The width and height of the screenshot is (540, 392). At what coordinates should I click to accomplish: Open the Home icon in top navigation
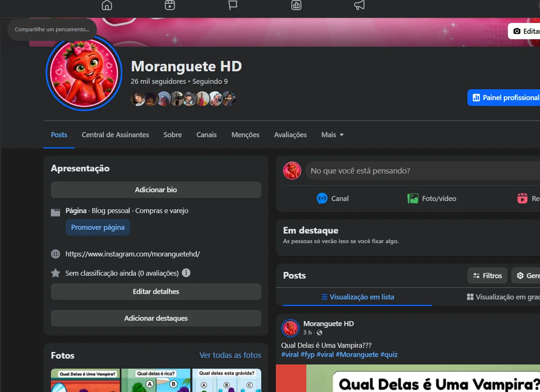point(107,5)
